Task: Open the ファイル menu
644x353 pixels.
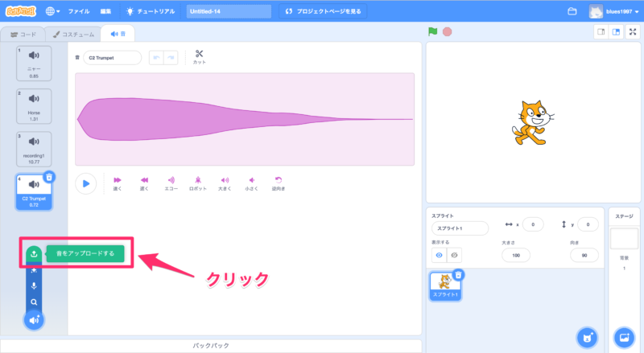Action: coord(79,11)
